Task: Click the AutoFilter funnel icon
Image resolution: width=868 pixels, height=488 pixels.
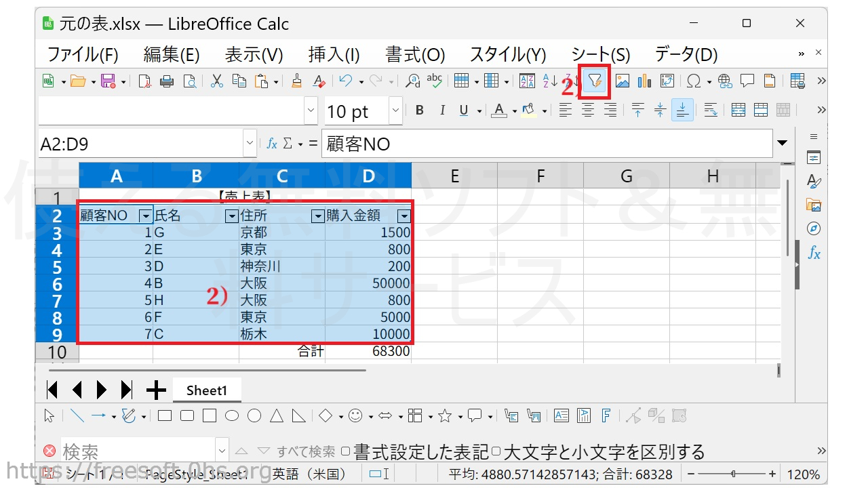Action: [595, 81]
